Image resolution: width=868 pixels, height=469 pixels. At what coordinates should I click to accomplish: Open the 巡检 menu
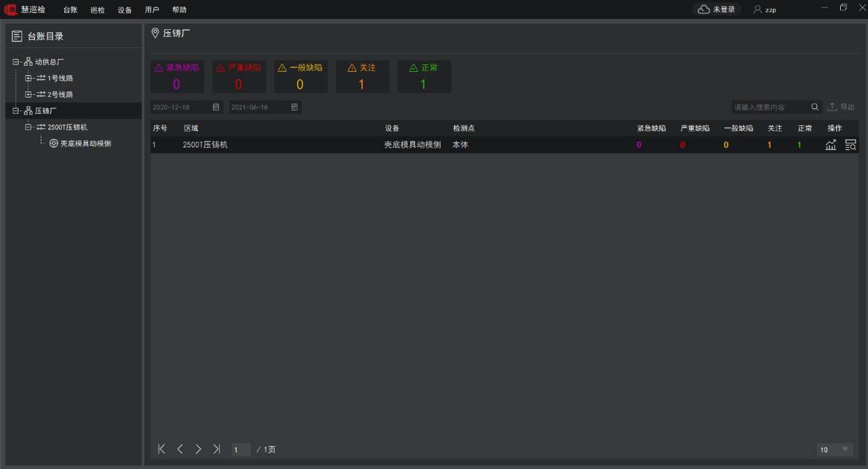coord(98,10)
